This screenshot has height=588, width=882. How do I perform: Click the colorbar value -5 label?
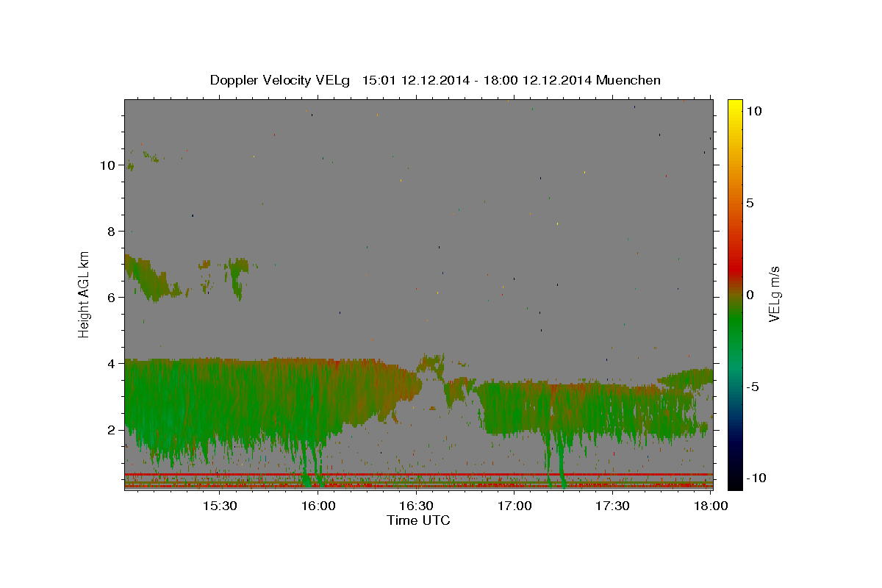pyautogui.click(x=753, y=387)
